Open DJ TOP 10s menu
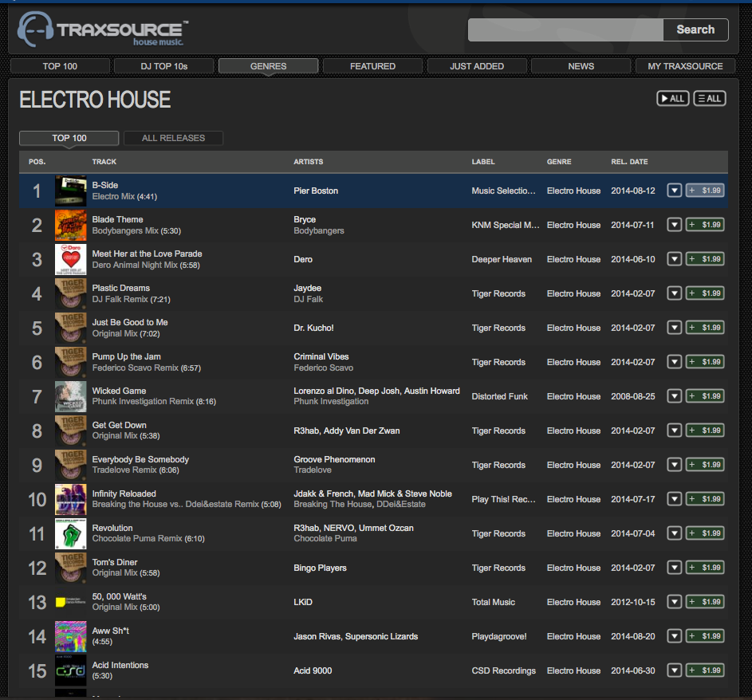 164,66
